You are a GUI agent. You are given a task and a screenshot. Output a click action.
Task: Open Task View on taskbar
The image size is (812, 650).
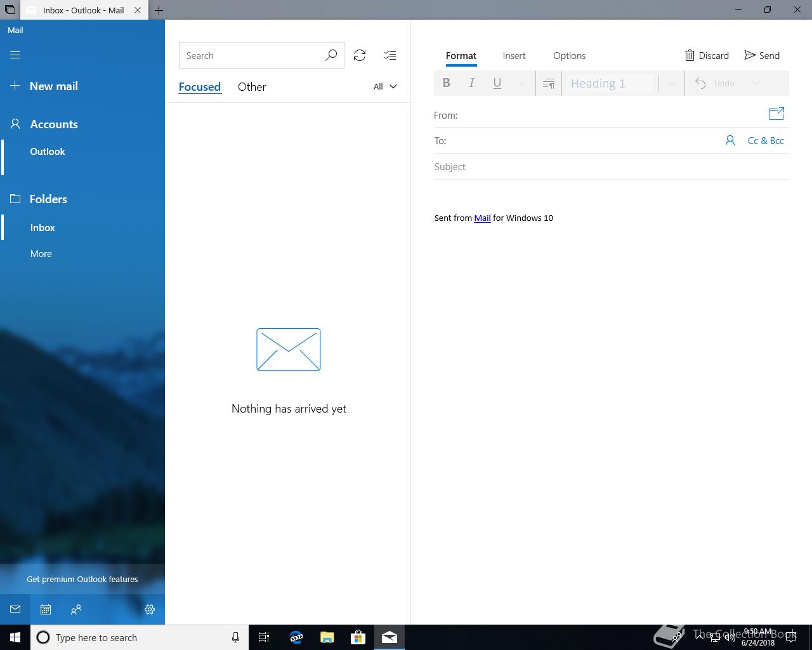(x=264, y=637)
